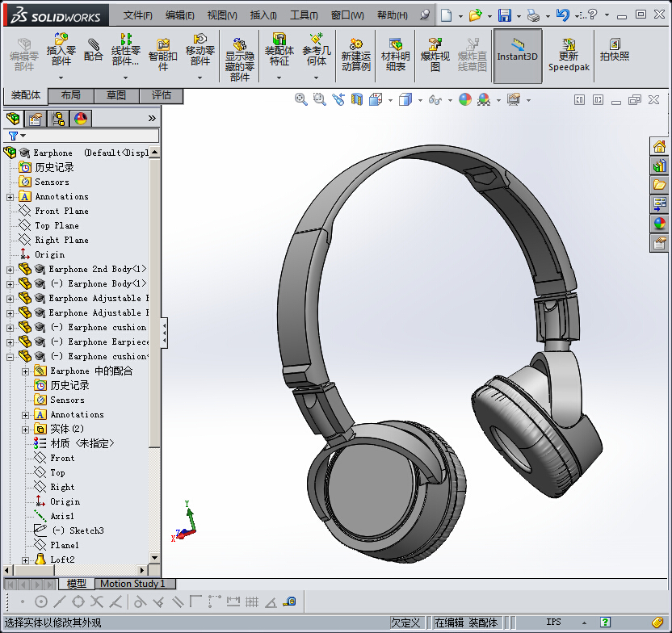Select Front Plane in the feature tree
This screenshot has width=672, height=633.
(x=61, y=212)
